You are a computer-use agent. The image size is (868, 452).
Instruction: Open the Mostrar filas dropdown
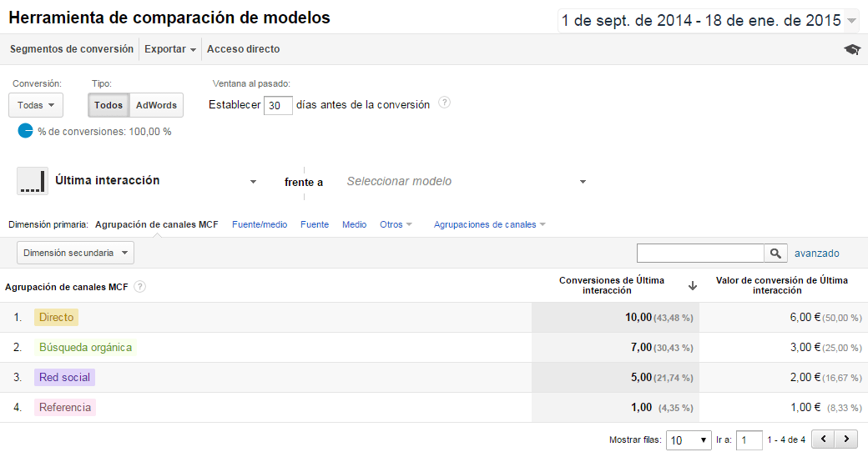(688, 439)
